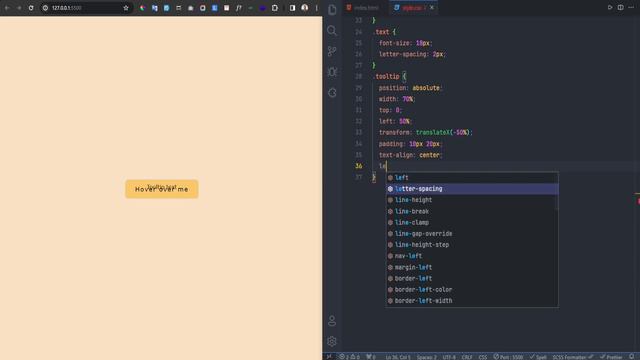
Task: Click the 'Hover over me' button in browser
Action: point(162,189)
